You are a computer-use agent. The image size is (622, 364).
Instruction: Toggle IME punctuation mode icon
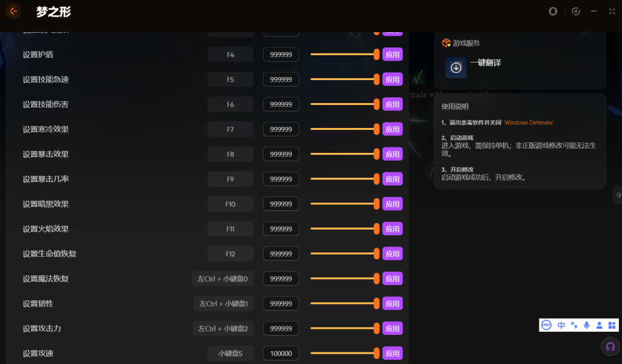(573, 325)
